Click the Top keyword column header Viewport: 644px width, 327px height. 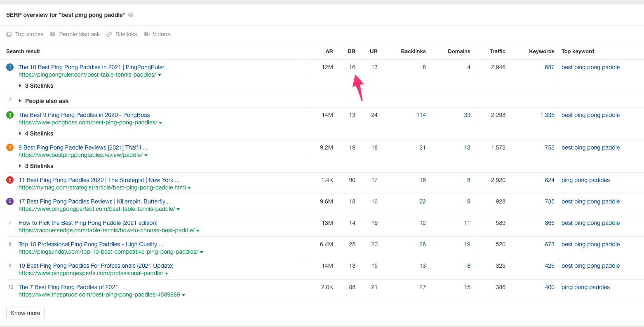pos(578,51)
